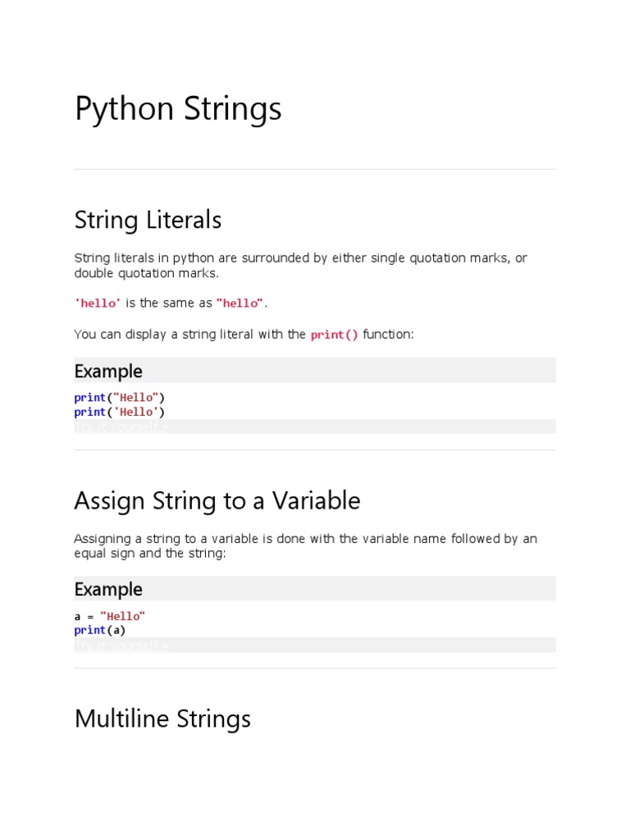Click the "Try it Yourself" link under print("Hello")
Viewport: 630px width, 840px height.
click(121, 427)
